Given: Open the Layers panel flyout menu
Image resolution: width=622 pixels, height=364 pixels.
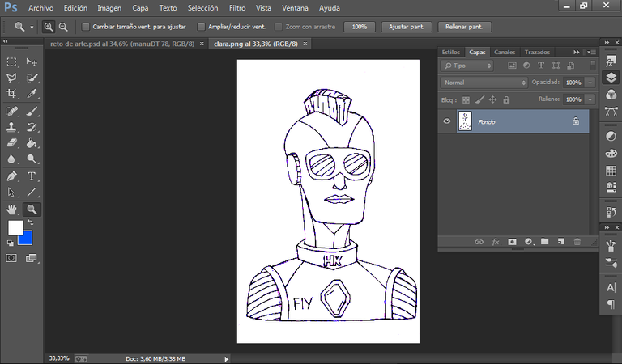Looking at the screenshot, I should click(591, 52).
